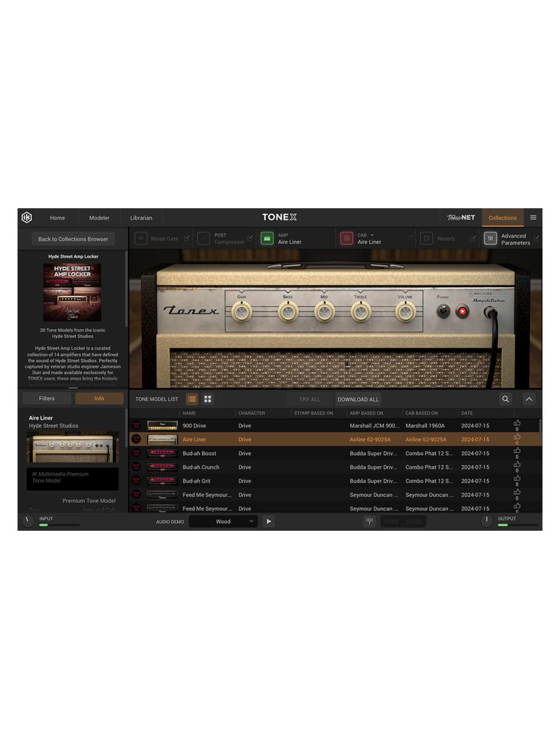Play the audio demo

[269, 521]
